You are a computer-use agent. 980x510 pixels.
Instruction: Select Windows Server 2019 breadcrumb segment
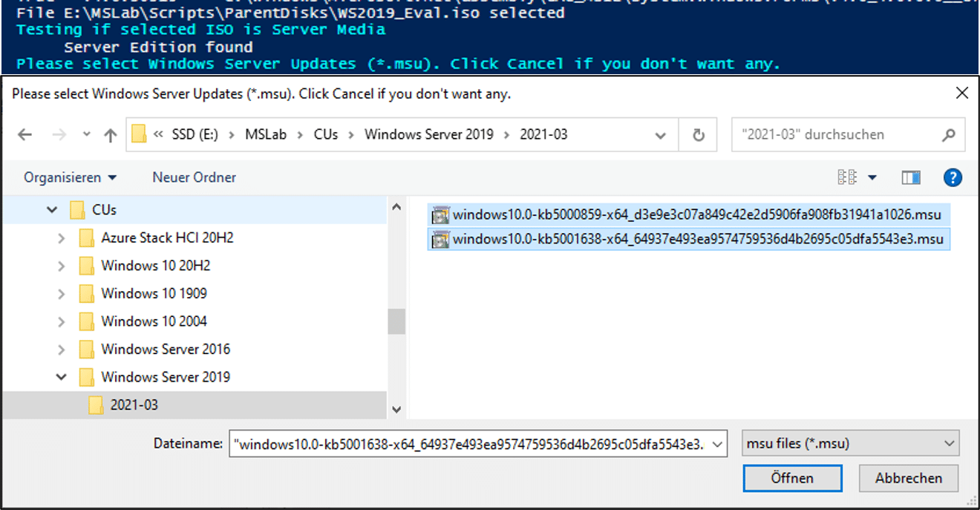click(x=429, y=134)
